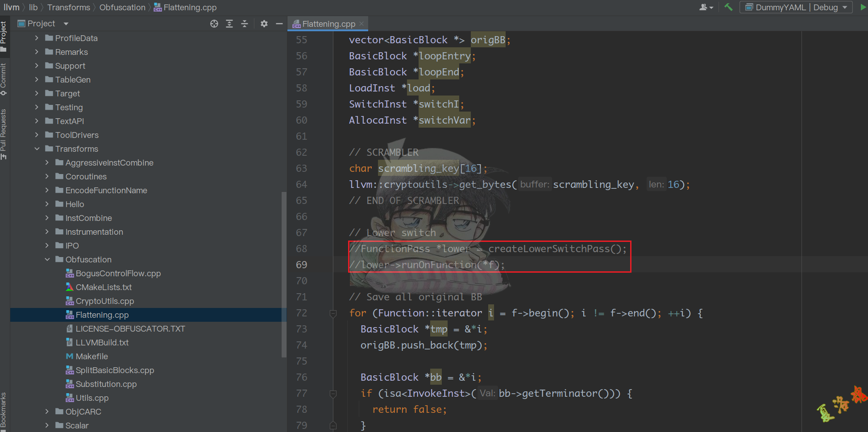Click the green Run arrow icon
This screenshot has height=432, width=868.
pos(863,7)
